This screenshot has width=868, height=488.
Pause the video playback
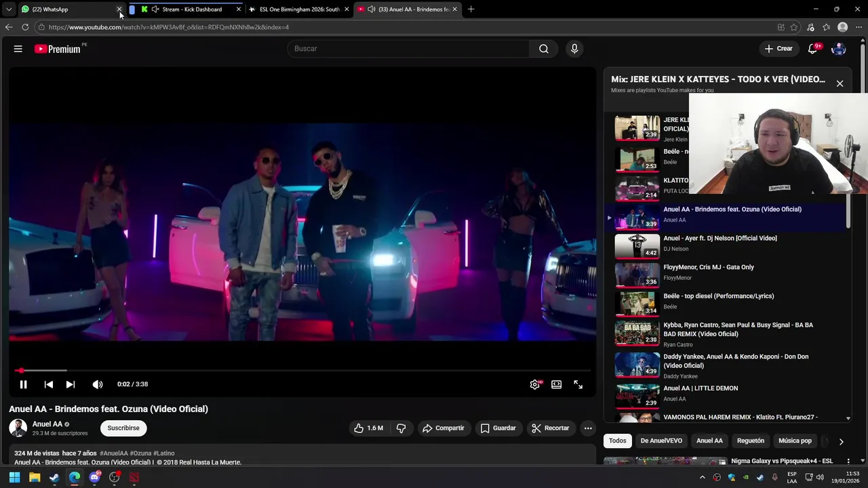pos(23,384)
